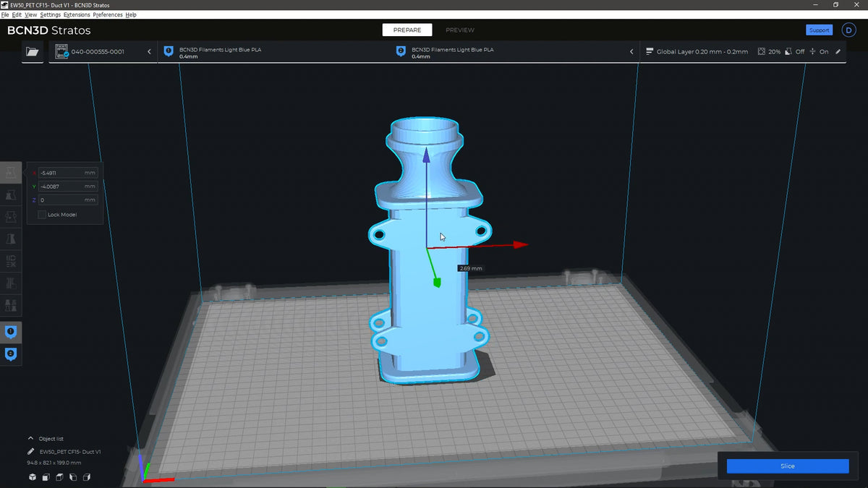Select the Rotate tool
Screen dimensions: 868x488
click(x=11, y=216)
